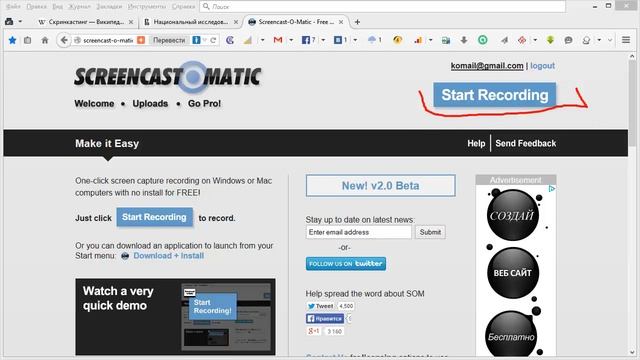Open the Help link in black bar
Screen dimensions: 640x360
coord(476,143)
